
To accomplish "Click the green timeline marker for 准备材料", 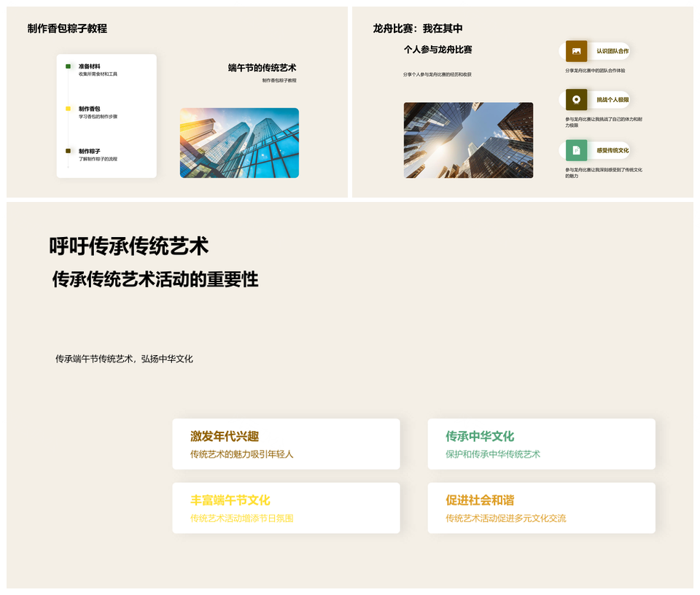I will click(x=69, y=66).
